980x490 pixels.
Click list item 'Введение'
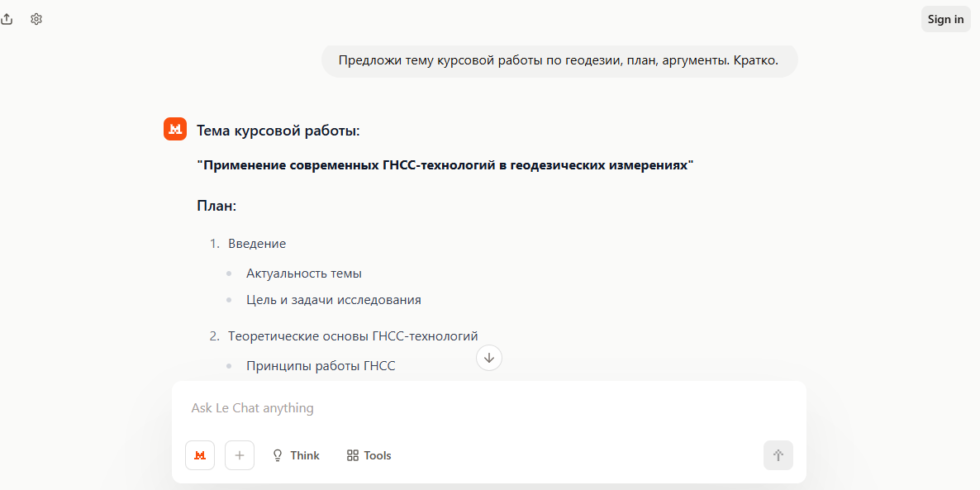point(257,244)
